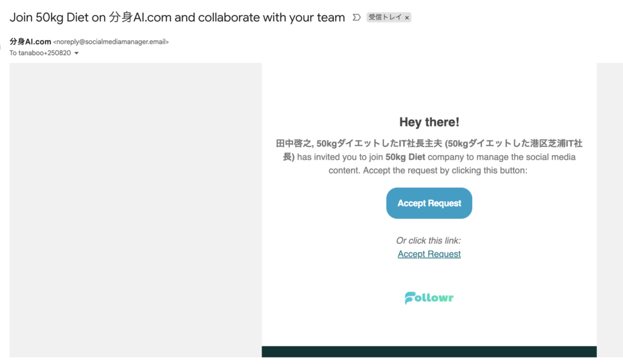
Task: Click the Hey there! heading
Action: 429,122
